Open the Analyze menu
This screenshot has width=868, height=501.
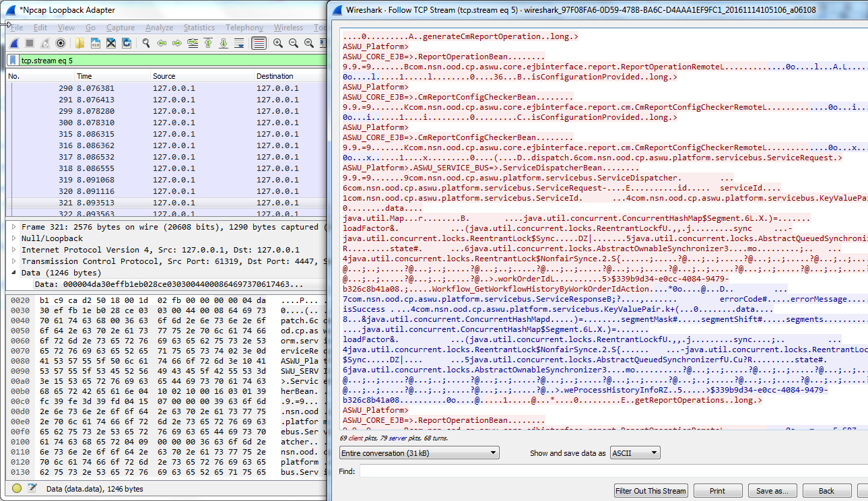pos(159,28)
